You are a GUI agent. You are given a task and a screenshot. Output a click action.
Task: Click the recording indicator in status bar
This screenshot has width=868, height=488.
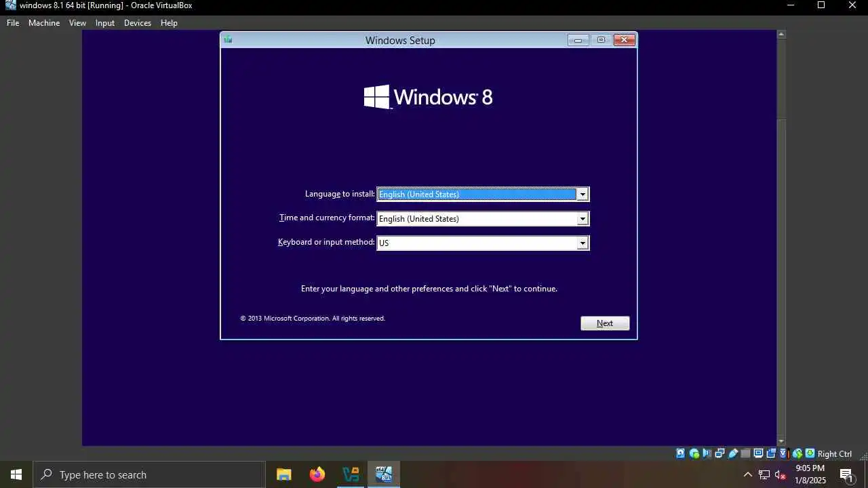coord(771,453)
